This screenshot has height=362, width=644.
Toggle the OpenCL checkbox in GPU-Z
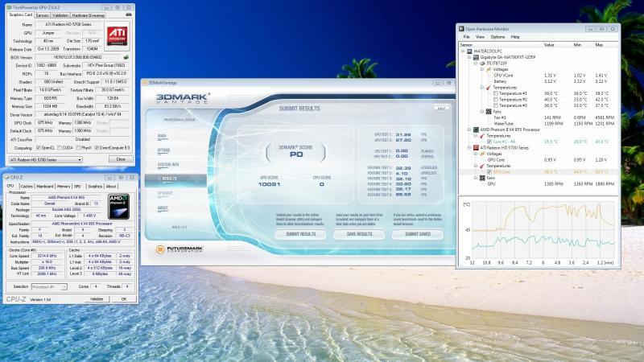pos(38,148)
